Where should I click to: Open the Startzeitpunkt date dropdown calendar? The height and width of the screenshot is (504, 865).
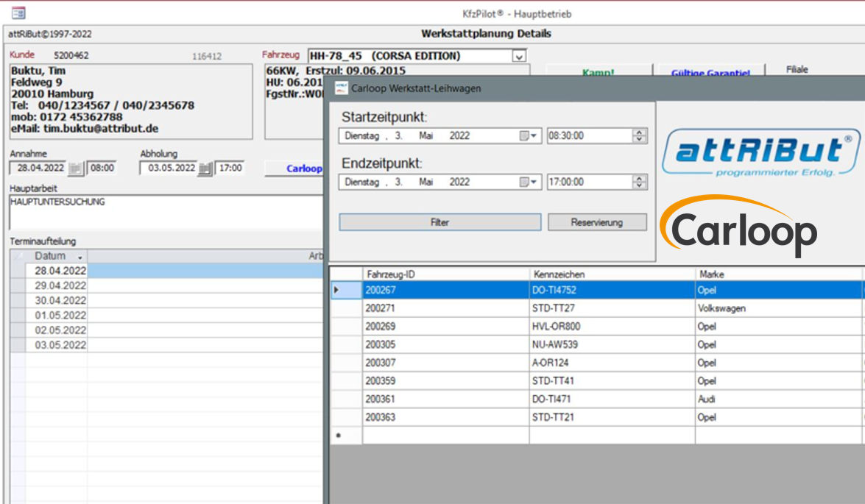coord(529,136)
